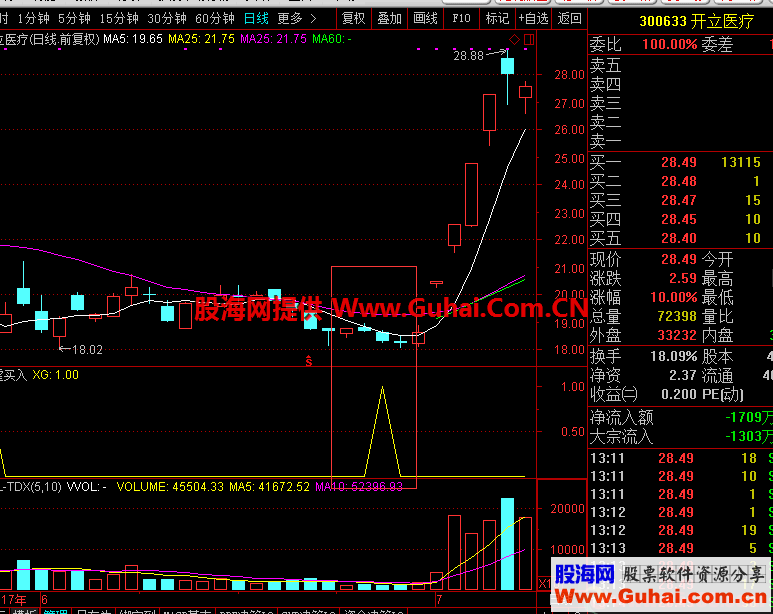Click the 28.00 price axis label
The height and width of the screenshot is (614, 773).
click(569, 75)
